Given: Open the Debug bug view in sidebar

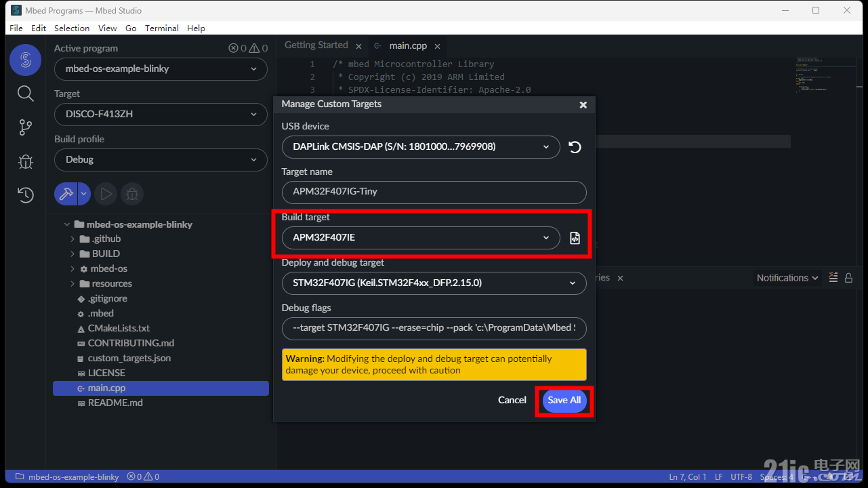Looking at the screenshot, I should click(25, 161).
